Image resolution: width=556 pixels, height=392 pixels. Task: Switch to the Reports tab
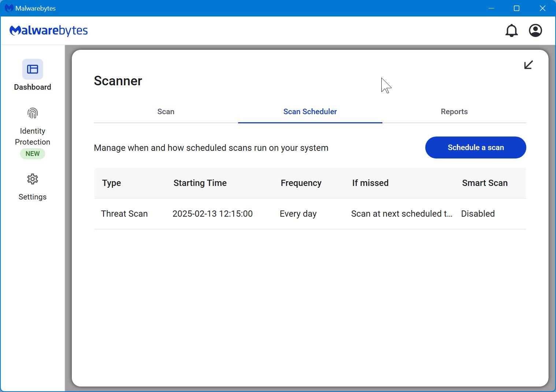(x=454, y=112)
